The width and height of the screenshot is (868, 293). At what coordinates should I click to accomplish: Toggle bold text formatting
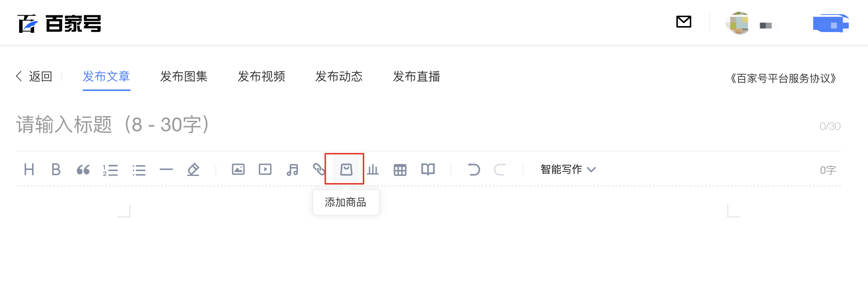click(x=56, y=170)
